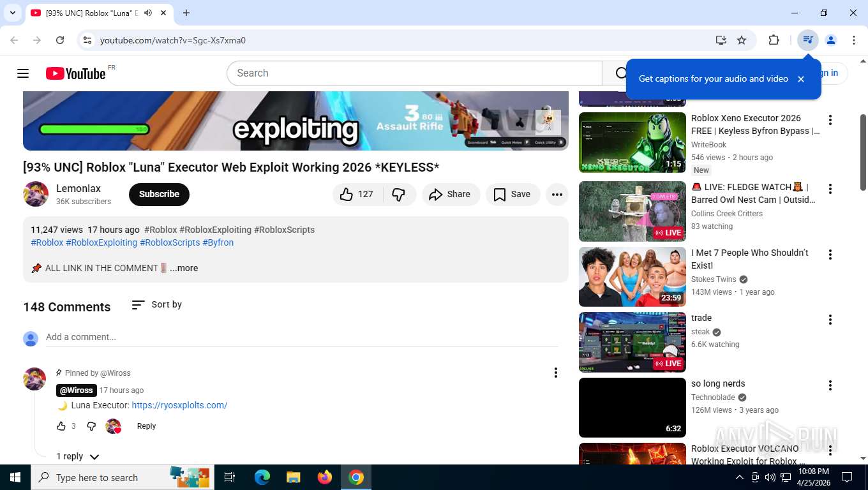The width and height of the screenshot is (868, 490).
Task: Install YouTube app icon in address bar
Action: click(721, 40)
